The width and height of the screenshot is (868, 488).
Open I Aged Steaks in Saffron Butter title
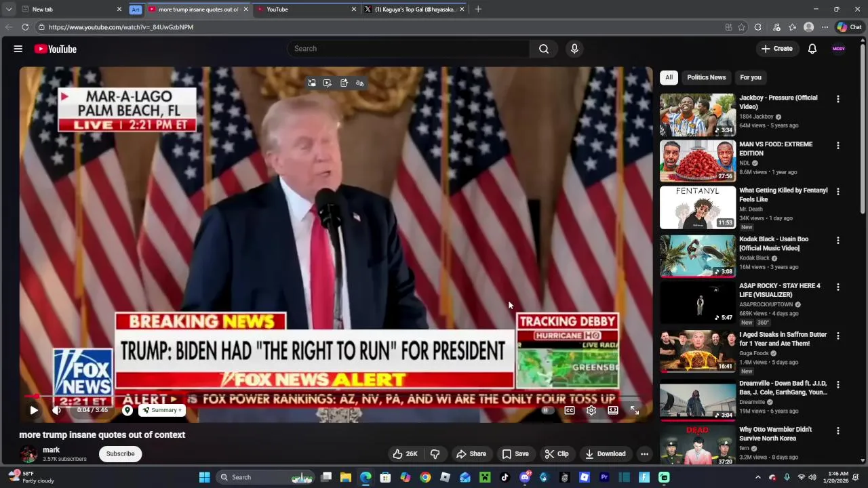(x=783, y=339)
